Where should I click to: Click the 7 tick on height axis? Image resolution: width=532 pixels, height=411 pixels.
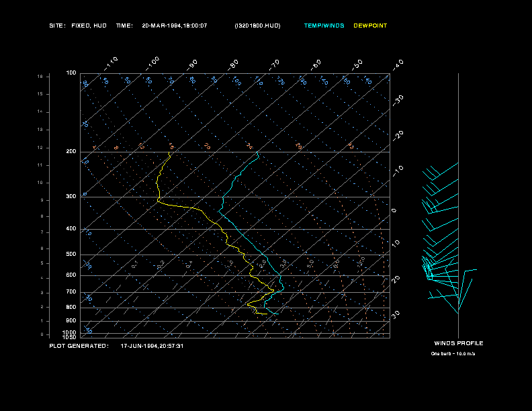pyautogui.click(x=42, y=232)
